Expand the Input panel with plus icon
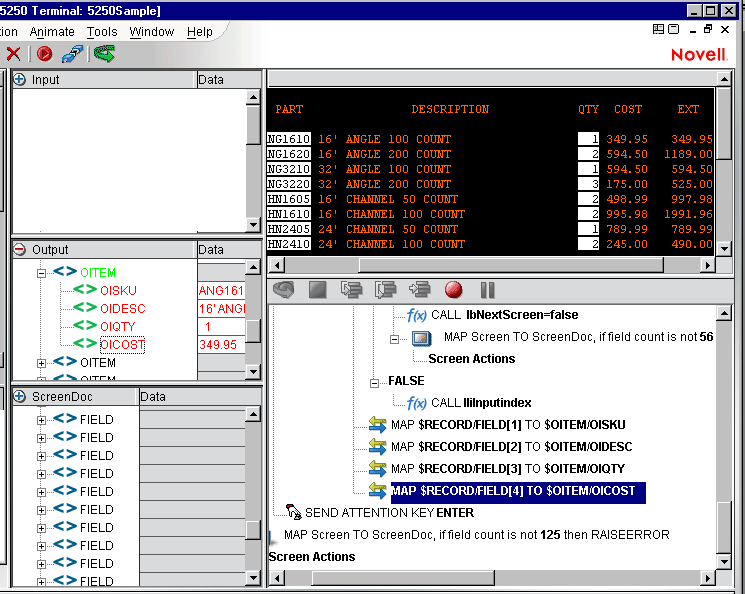This screenshot has width=745, height=594. 20,79
